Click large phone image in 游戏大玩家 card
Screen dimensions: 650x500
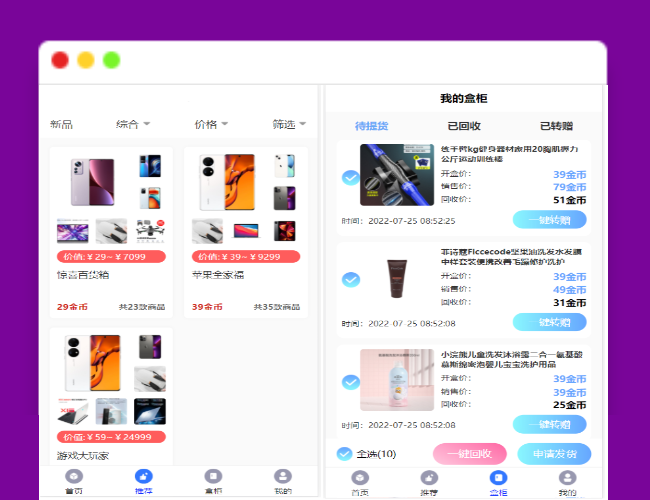(93, 363)
